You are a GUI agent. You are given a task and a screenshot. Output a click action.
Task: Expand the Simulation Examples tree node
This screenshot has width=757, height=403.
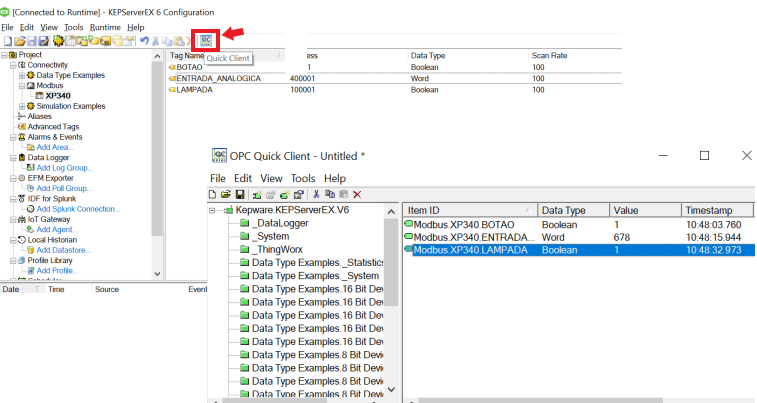click(x=22, y=106)
